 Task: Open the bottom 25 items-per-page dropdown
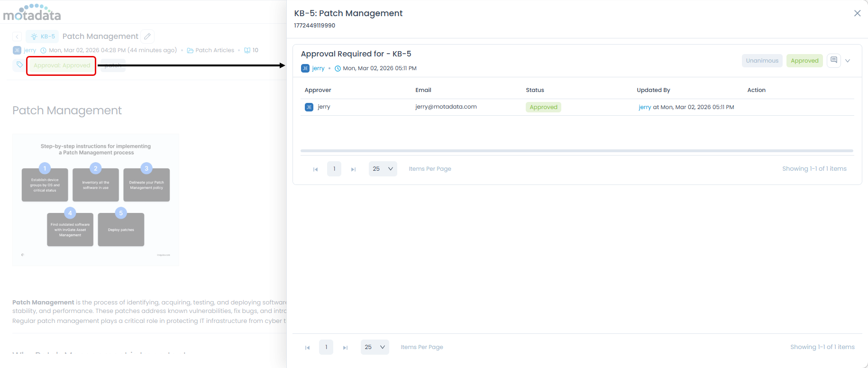tap(375, 347)
